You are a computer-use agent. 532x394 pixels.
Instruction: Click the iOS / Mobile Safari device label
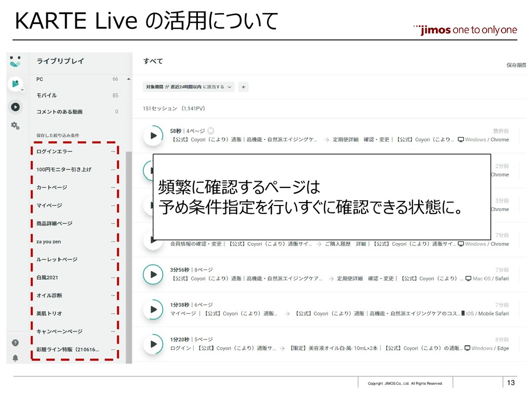click(x=486, y=314)
